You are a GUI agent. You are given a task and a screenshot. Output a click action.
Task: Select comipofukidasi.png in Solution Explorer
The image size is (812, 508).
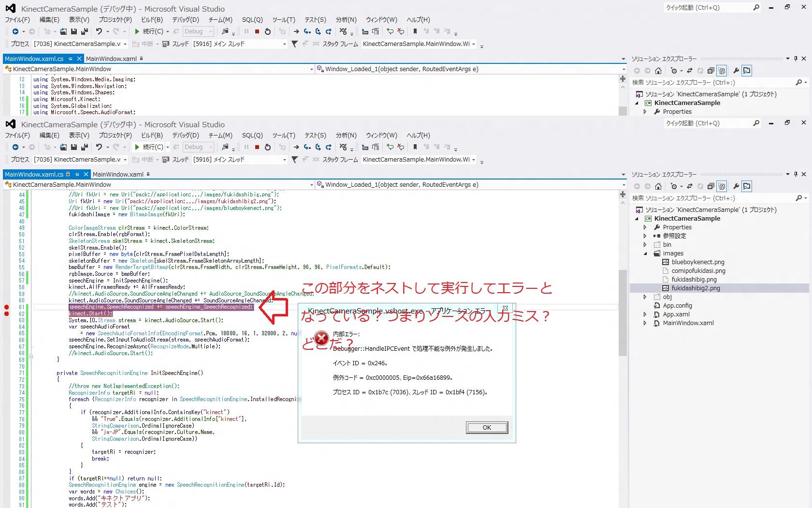point(698,271)
